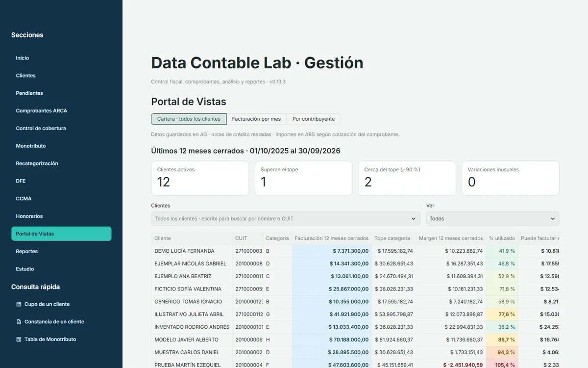Sort by Facturación 12 meses cerrados header
This screenshot has width=588, height=368.
[x=332, y=238]
